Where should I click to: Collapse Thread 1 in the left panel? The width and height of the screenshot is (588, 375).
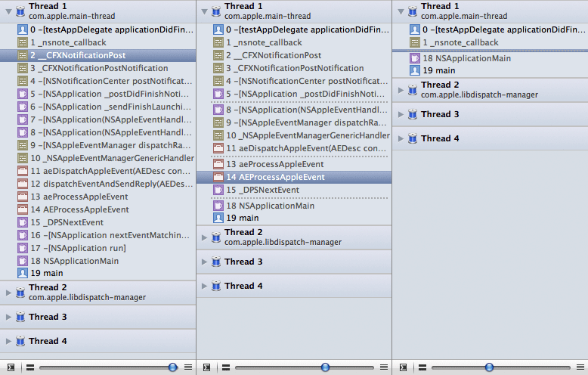[x=8, y=11]
